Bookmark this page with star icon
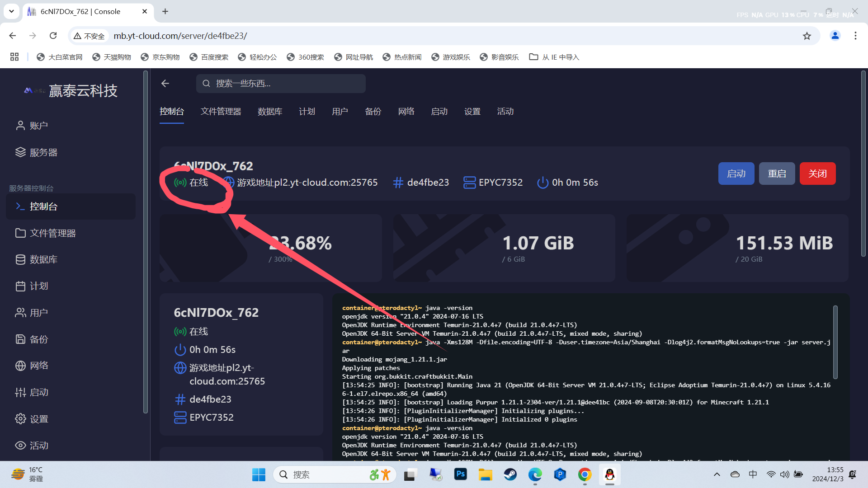868x488 pixels. 807,36
